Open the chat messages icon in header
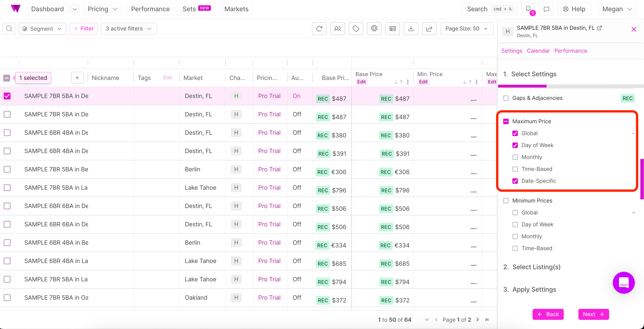Screen dimensions: 644x329 point(547,9)
